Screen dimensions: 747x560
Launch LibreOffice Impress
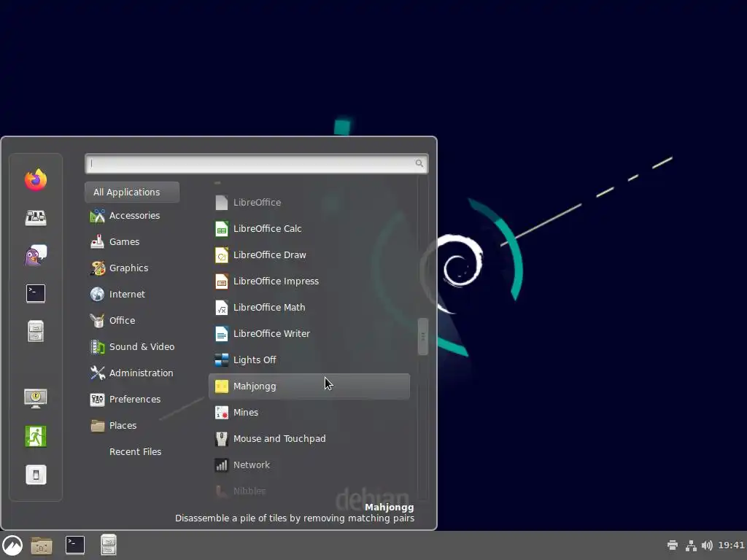pyautogui.click(x=309, y=281)
